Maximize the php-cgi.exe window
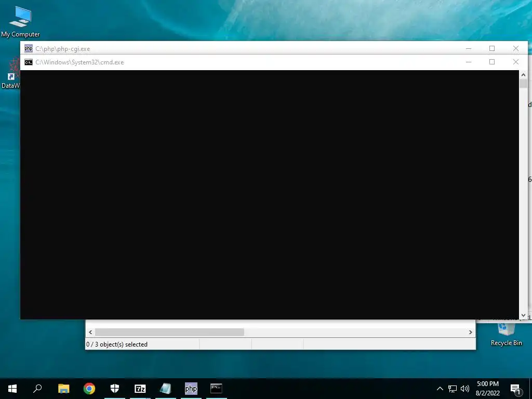 point(492,48)
